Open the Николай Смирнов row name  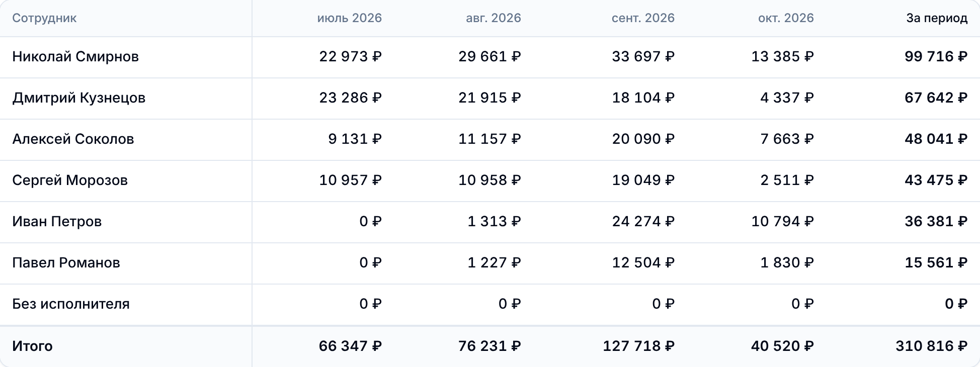[x=75, y=56]
